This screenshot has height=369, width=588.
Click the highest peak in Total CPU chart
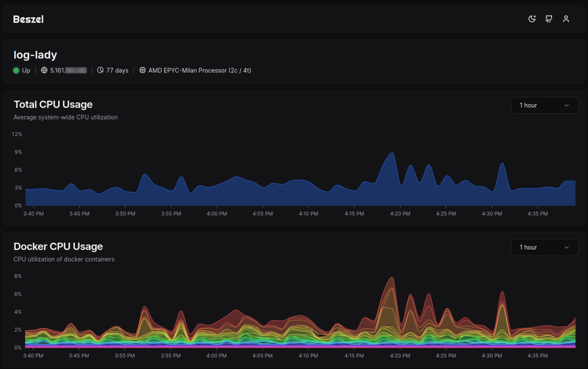coord(392,153)
